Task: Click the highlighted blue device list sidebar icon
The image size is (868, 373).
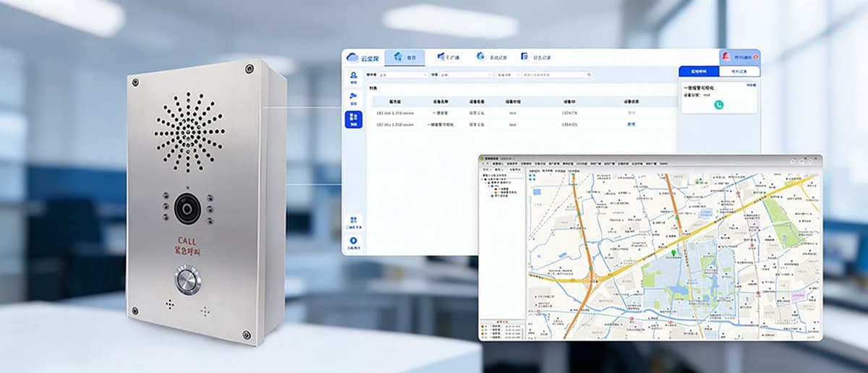Action: tap(353, 119)
